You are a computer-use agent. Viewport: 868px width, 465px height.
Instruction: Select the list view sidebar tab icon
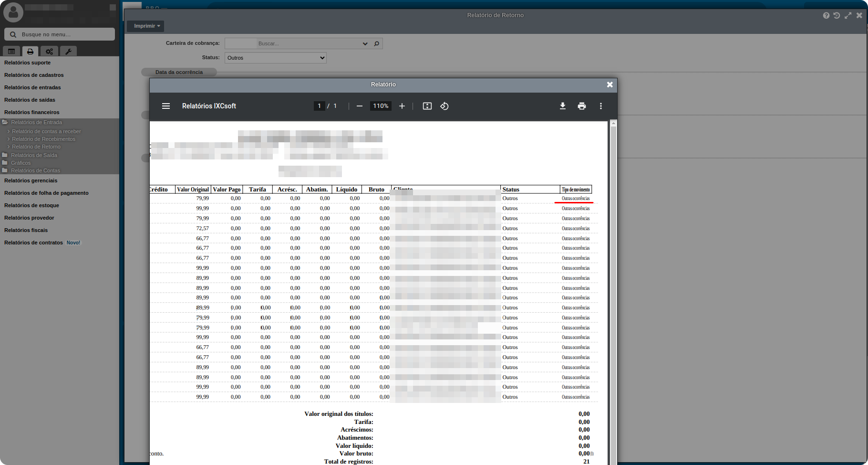click(11, 51)
